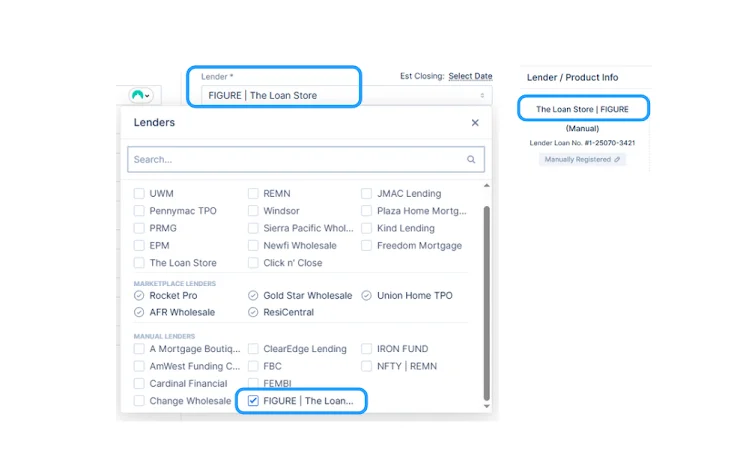Open the Lender dropdown showing FIGURE | The Loan Store
This screenshot has height=468, width=740.
tap(346, 95)
